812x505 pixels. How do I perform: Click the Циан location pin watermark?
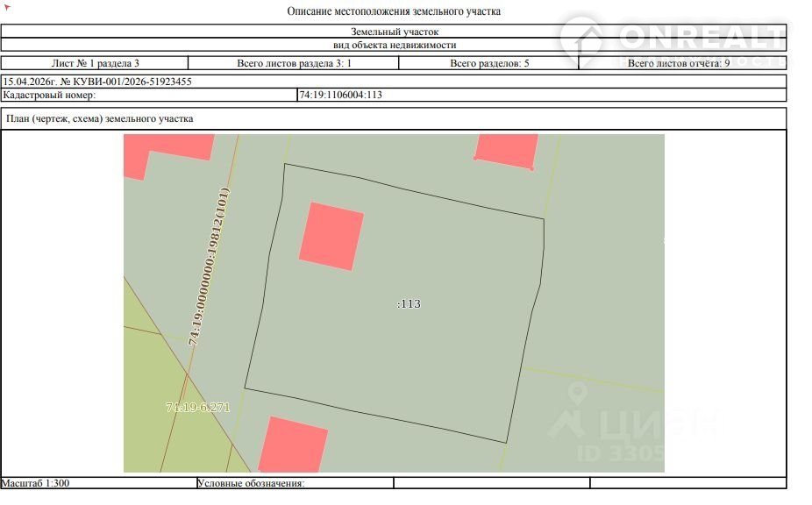click(577, 392)
